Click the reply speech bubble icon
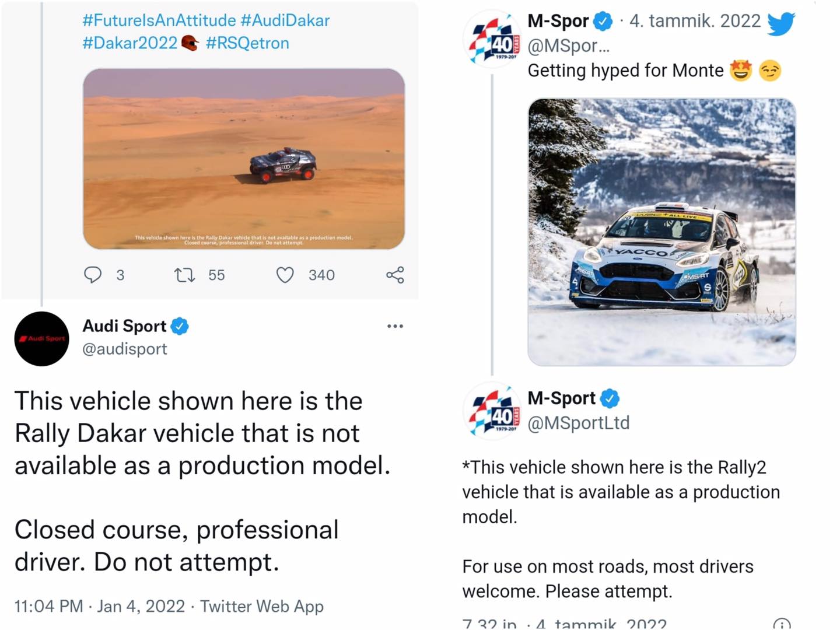The width and height of the screenshot is (840, 630). coord(93,275)
